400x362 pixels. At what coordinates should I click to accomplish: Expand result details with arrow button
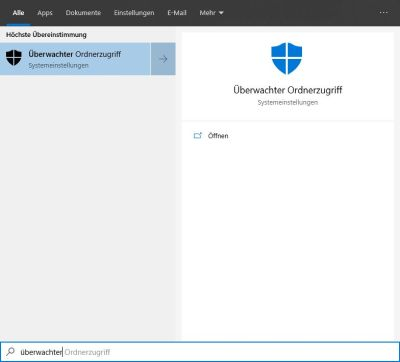click(163, 59)
